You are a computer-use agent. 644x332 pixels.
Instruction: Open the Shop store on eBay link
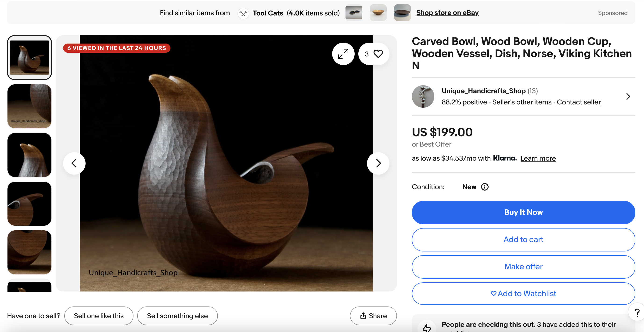point(447,13)
